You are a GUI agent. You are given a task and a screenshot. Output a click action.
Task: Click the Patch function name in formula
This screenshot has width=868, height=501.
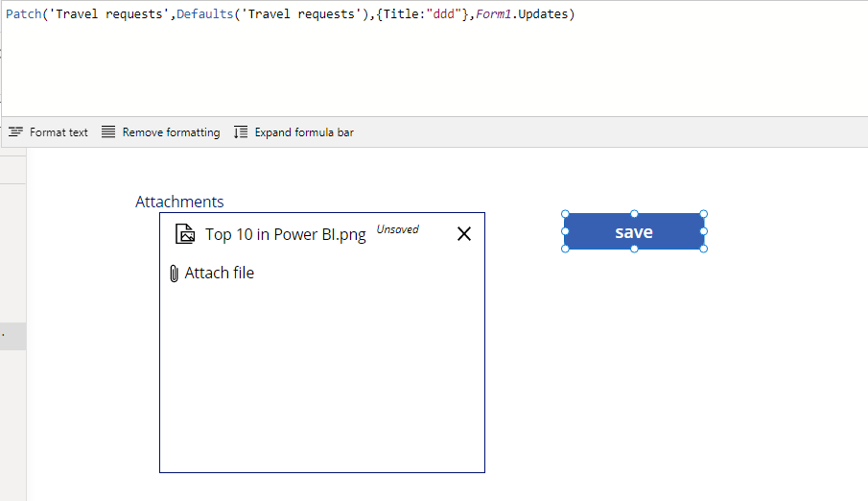point(23,13)
